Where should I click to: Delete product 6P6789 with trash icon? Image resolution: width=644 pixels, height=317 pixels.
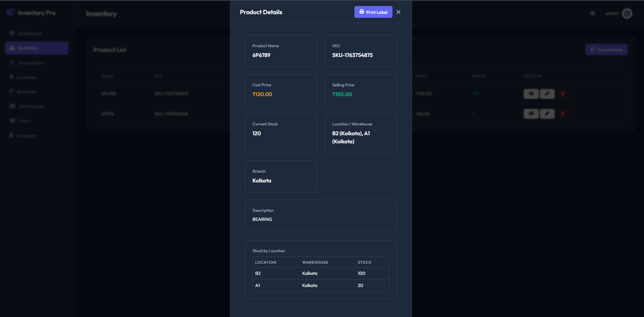[x=562, y=94]
